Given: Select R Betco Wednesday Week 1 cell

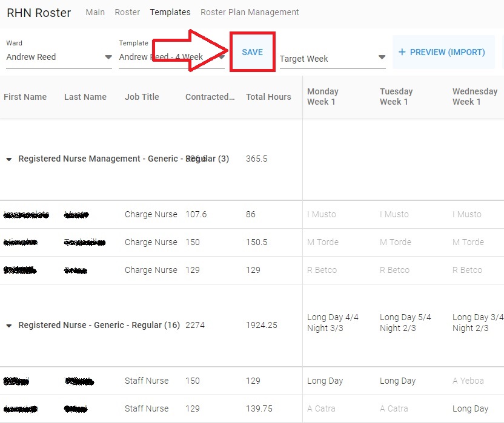Looking at the screenshot, I should click(x=467, y=270).
